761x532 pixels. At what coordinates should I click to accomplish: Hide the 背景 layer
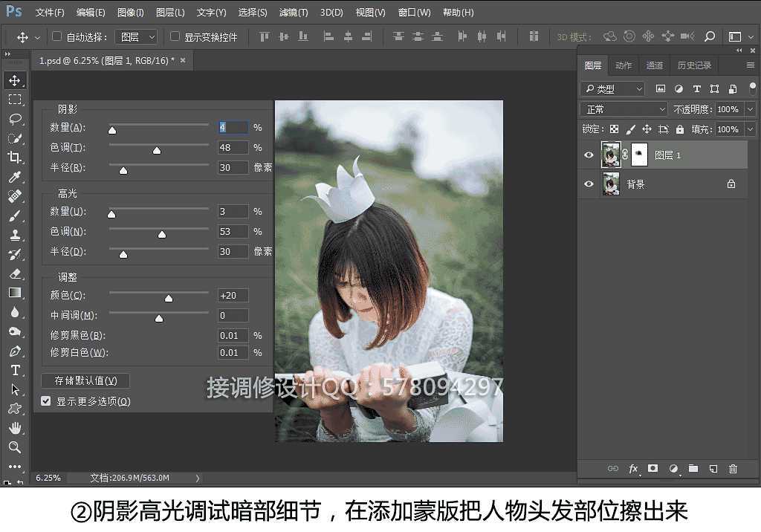[x=589, y=184]
